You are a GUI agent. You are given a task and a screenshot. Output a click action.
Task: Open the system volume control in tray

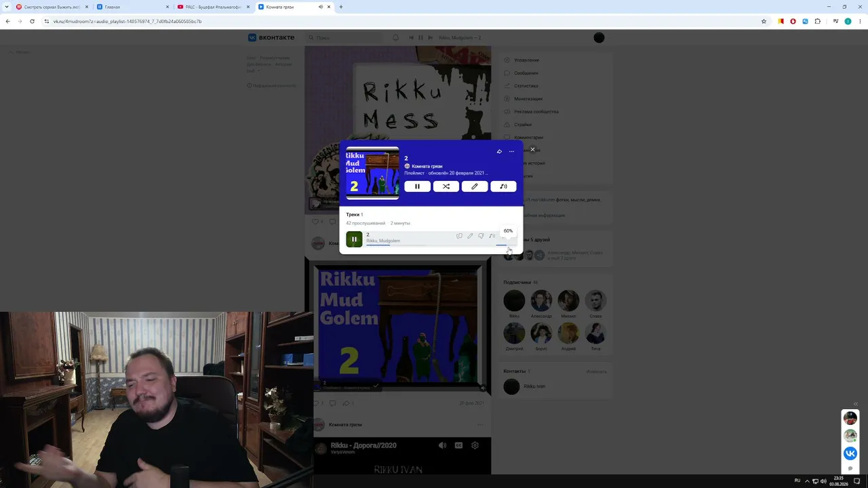tap(823, 481)
